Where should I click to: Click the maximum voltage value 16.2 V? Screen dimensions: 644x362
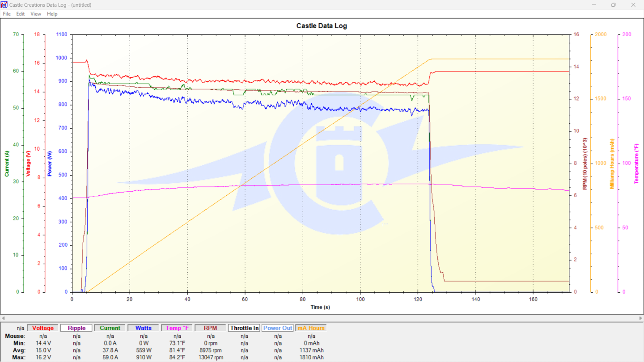[x=43, y=358]
